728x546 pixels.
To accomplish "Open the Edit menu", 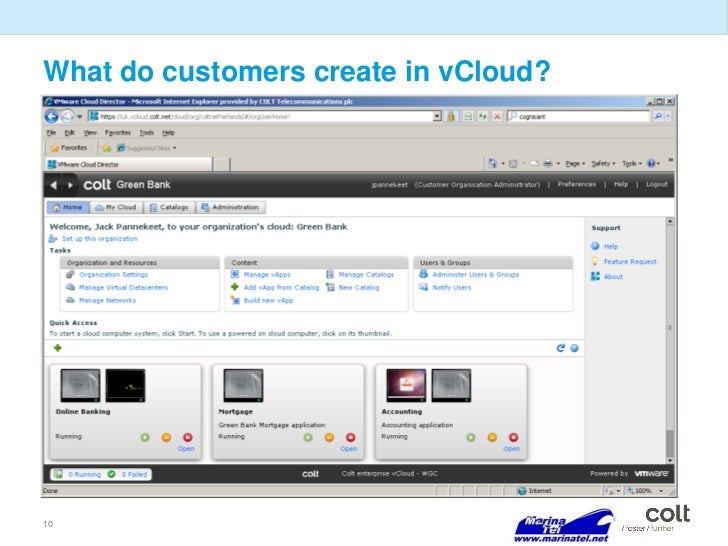I will (x=70, y=133).
